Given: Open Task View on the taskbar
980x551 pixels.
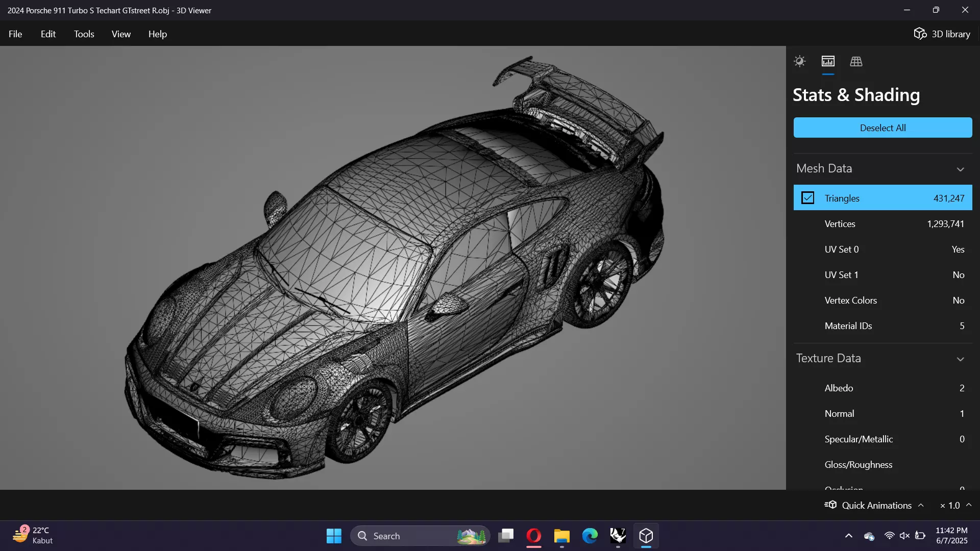Looking at the screenshot, I should tap(506, 536).
